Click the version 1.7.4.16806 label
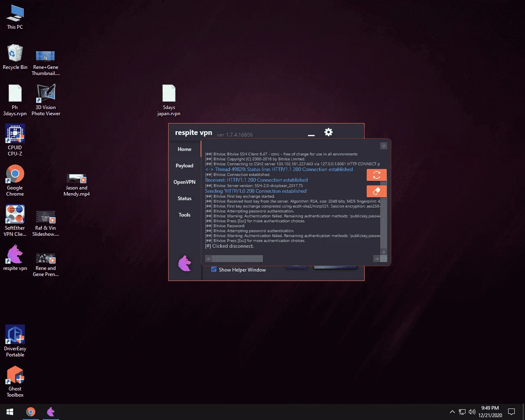Screen dimensions: 525x420 pos(235,135)
